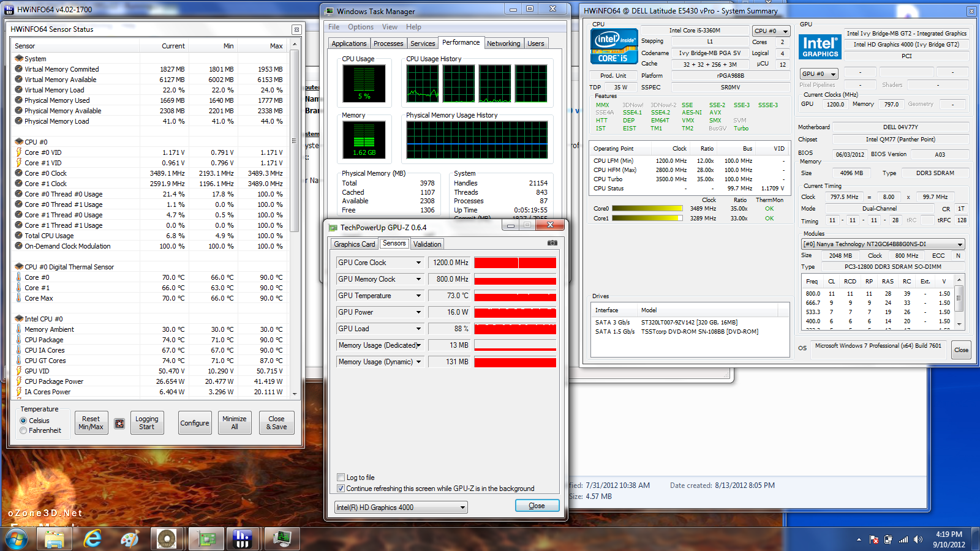Open the GPU Power sensor dropdown
The image size is (980, 551).
pyautogui.click(x=418, y=312)
